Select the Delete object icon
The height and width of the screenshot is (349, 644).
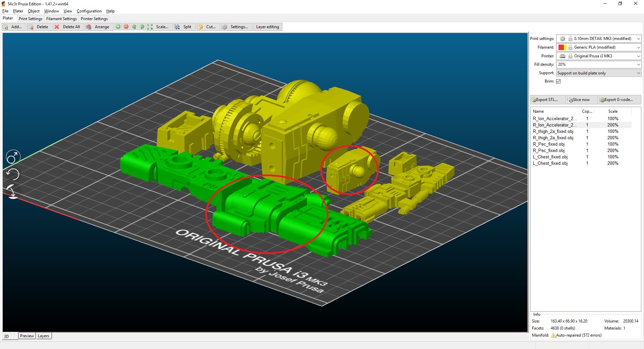coord(31,27)
